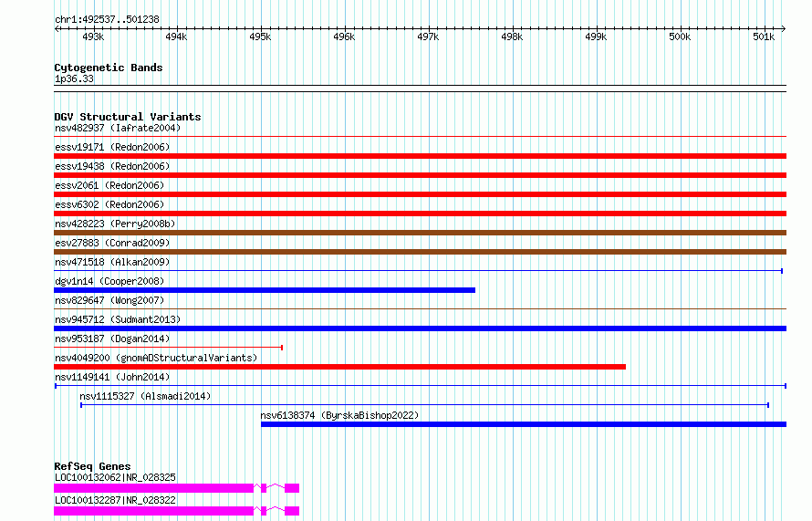
Task: Click the LOC100132062 magenta gene glyph
Action: [x=177, y=488]
